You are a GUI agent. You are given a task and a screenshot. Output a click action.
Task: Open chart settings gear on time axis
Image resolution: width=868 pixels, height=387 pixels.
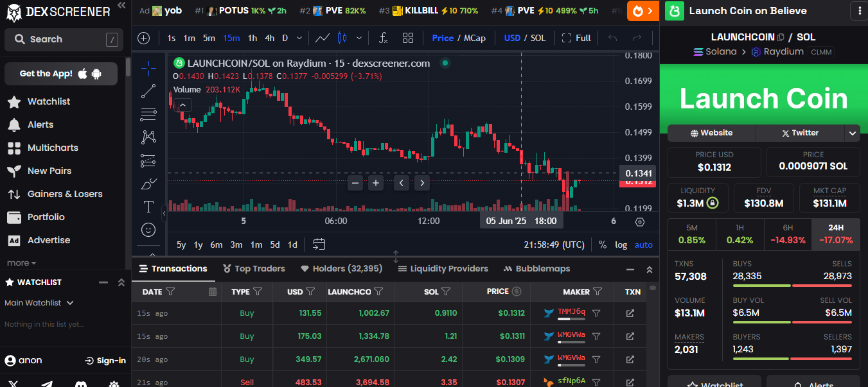pyautogui.click(x=639, y=221)
